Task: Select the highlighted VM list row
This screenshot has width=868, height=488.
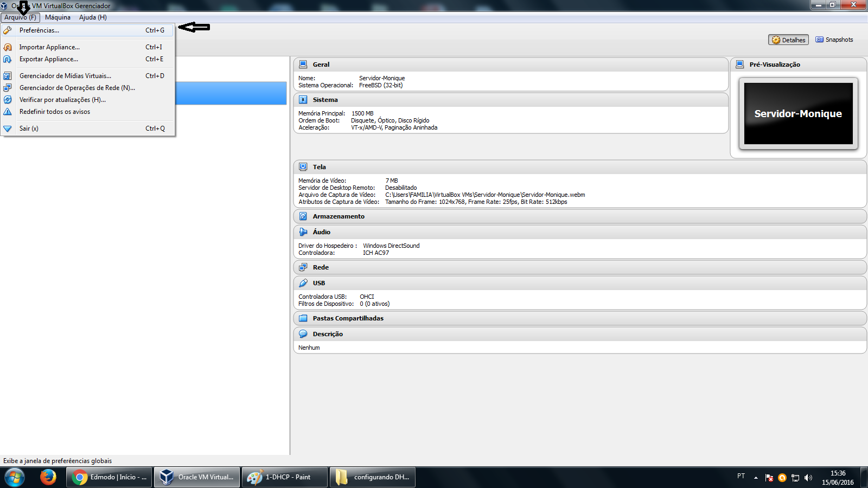Action: 231,93
